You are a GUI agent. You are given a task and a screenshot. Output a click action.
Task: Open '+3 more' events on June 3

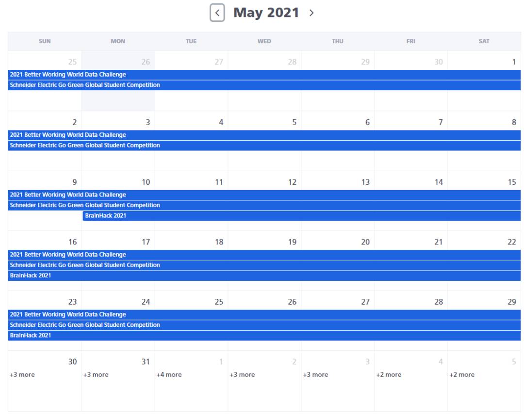coord(315,374)
